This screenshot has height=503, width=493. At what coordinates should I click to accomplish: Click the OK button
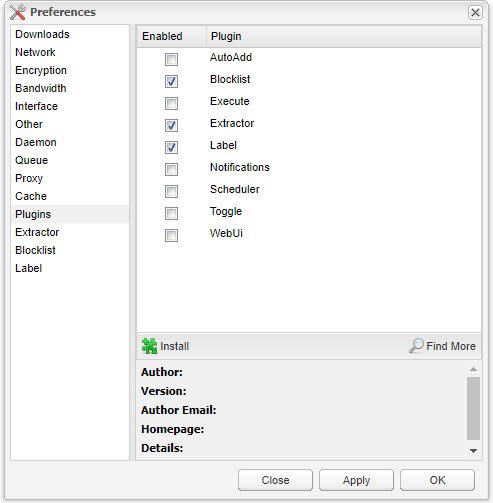(437, 480)
